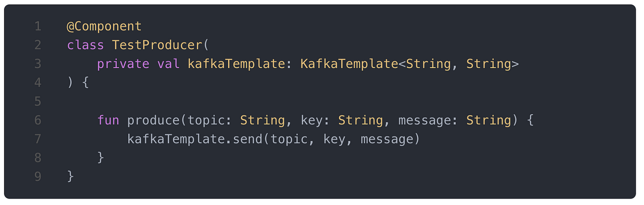Click line number 1
644x205 pixels.
tap(38, 26)
